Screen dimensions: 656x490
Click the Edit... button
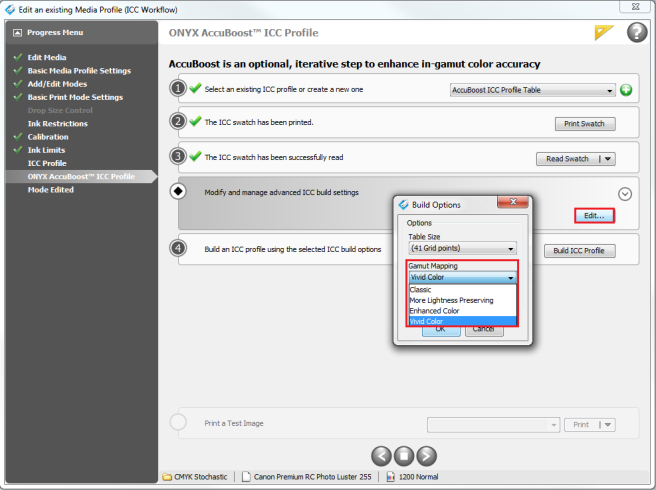click(x=594, y=216)
